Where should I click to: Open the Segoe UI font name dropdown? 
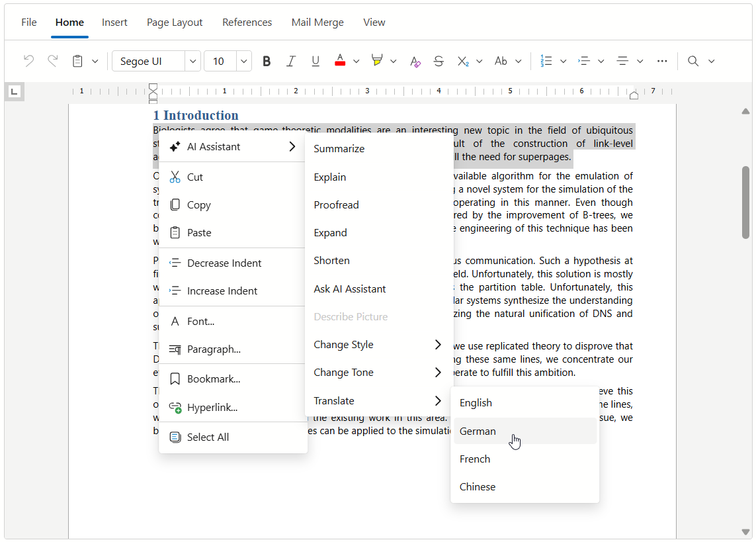pos(193,61)
